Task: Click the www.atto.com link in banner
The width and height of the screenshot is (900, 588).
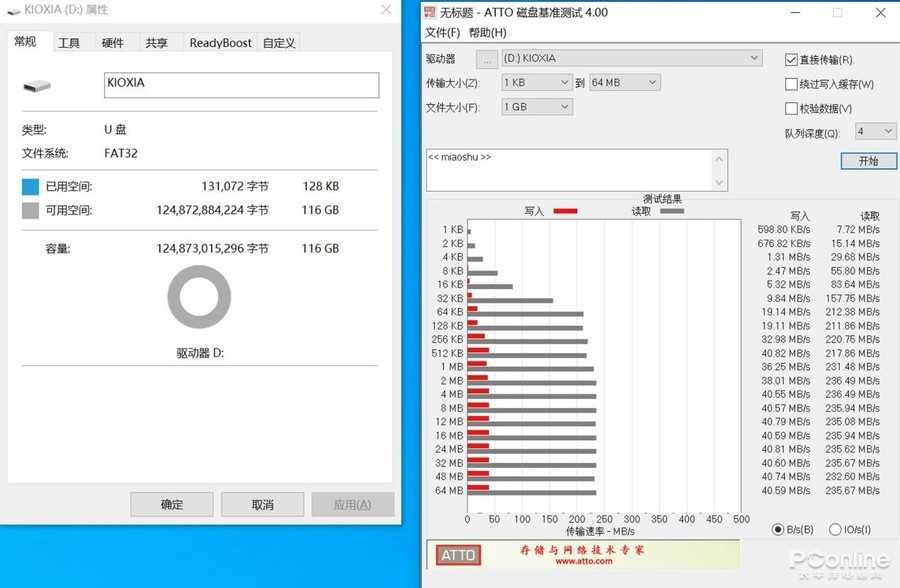Action: 584,561
